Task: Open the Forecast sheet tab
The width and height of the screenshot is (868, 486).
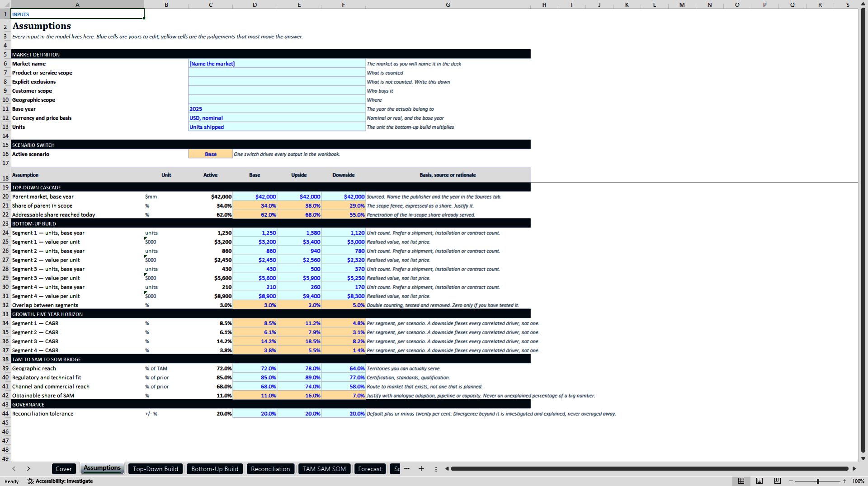Action: click(x=370, y=469)
